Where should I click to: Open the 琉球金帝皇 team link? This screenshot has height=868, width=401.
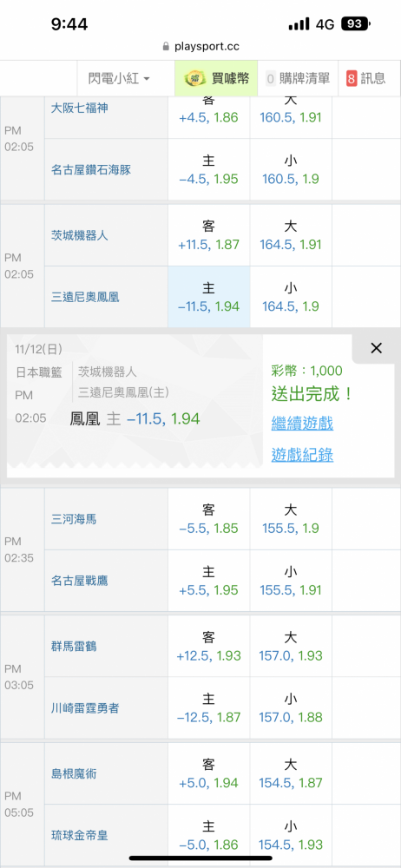coord(79,835)
